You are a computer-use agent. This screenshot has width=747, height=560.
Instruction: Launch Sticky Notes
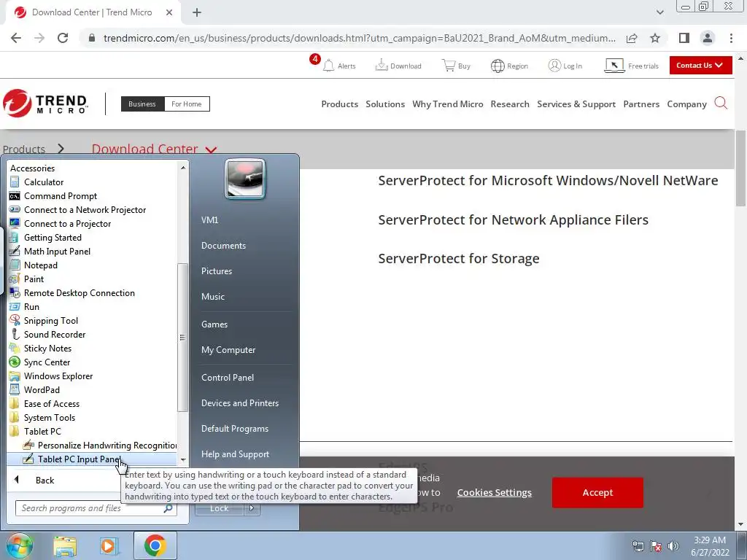[x=47, y=348]
